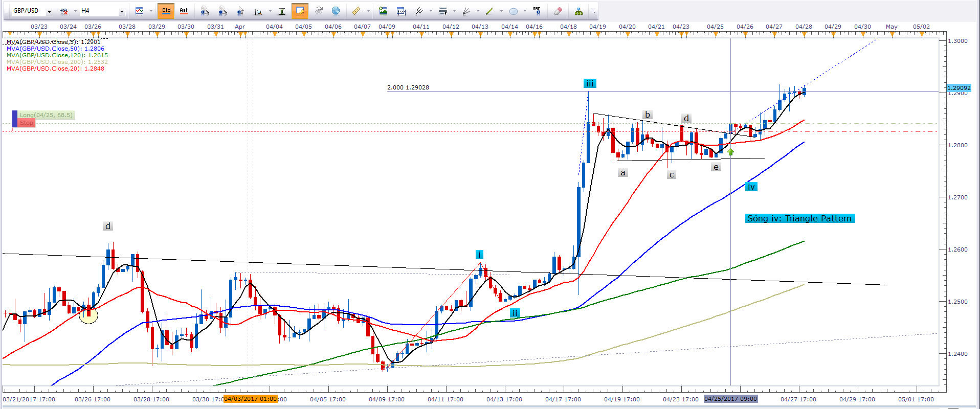Click the 04/25/2017 09:00 time axis marker
Screen dimensions: 980x409
[730, 399]
